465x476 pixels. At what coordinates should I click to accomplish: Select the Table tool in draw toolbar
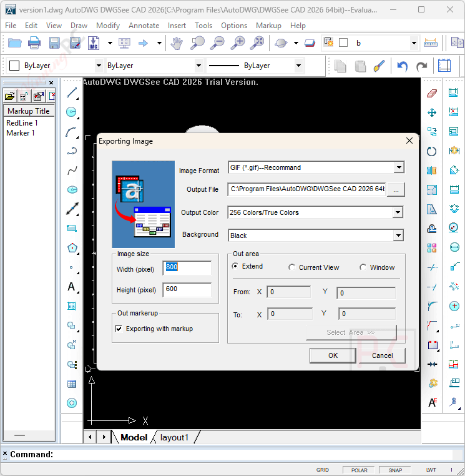[72, 384]
